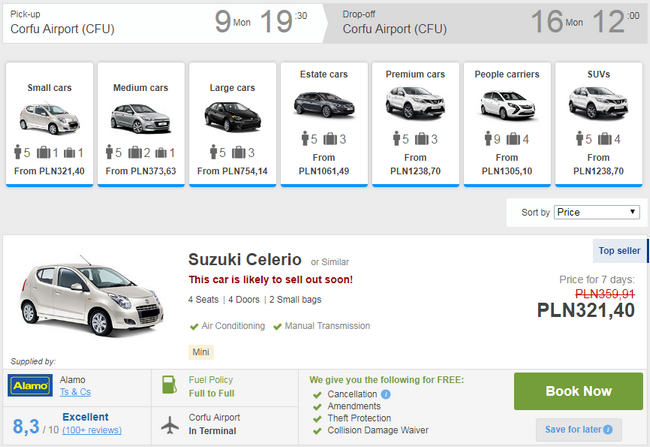Screen dimensions: 650x447
Task: Click the PLN1305,10 People carriers price
Action: (x=507, y=171)
